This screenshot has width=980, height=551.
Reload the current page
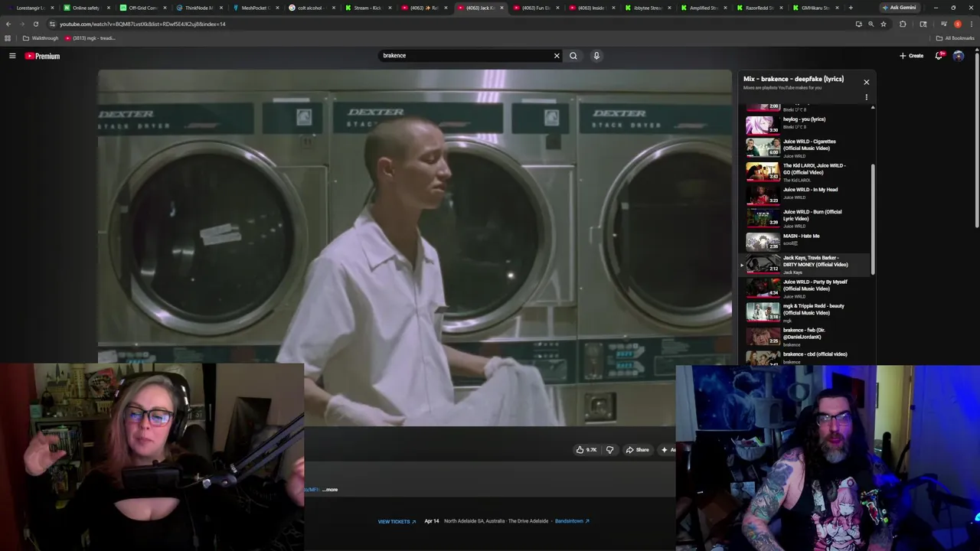point(35,24)
